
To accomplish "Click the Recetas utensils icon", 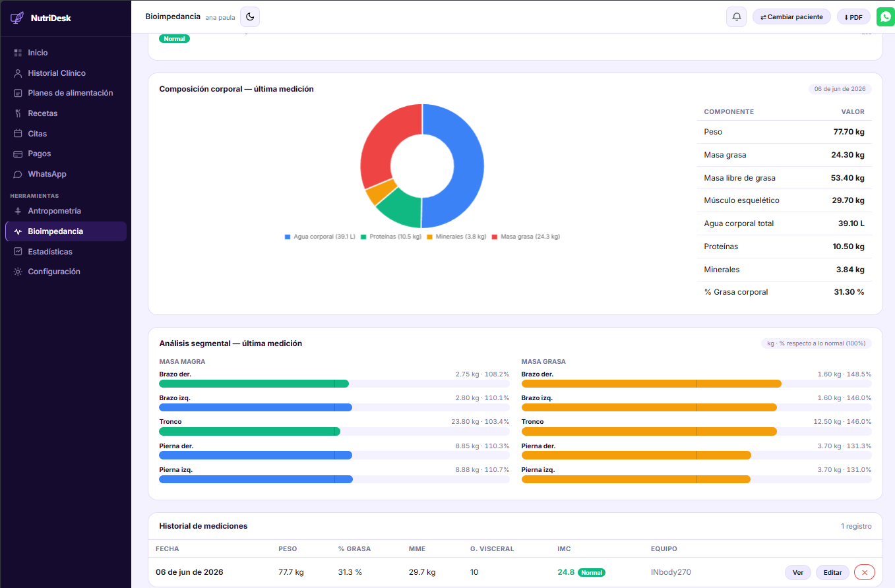I will (18, 113).
